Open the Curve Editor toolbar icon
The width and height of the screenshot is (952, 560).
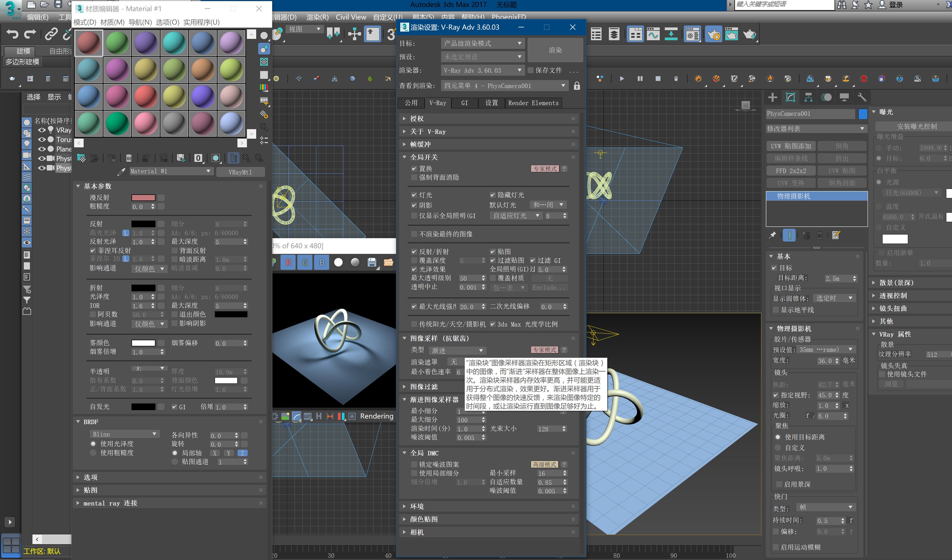pyautogui.click(x=653, y=34)
